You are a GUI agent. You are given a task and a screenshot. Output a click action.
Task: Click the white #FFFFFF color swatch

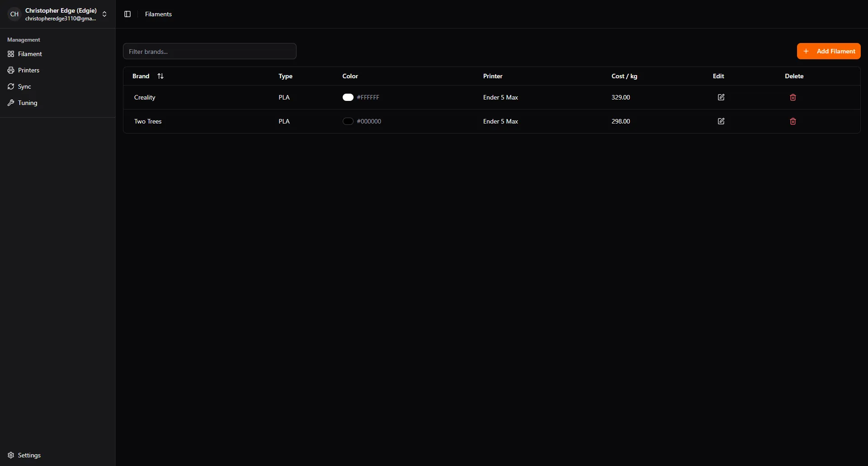(348, 97)
